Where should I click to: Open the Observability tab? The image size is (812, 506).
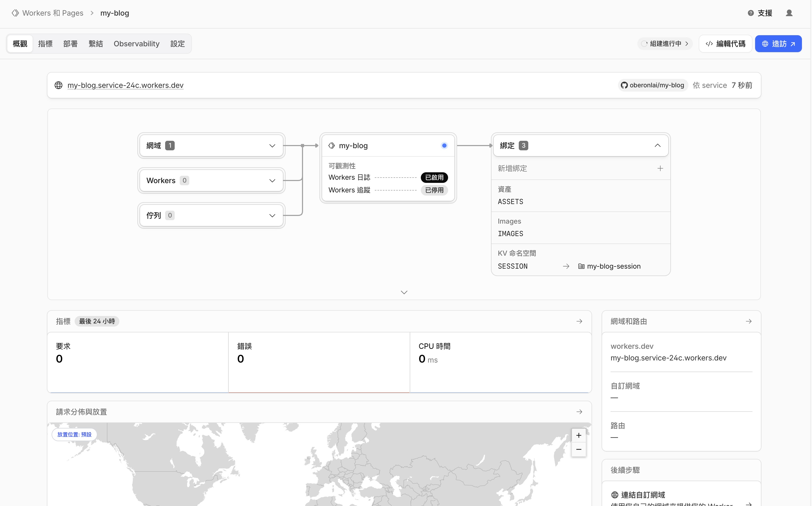coord(136,44)
